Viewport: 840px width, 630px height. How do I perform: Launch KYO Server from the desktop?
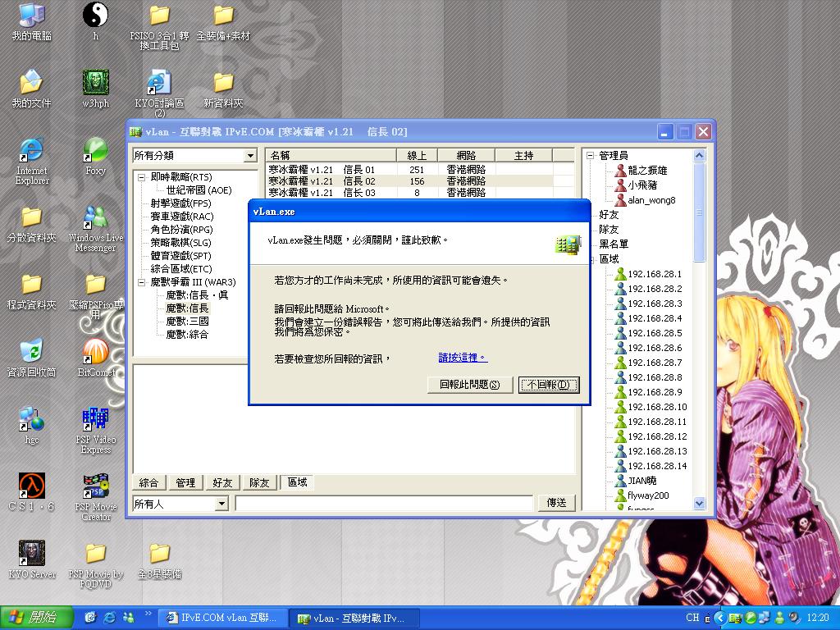coord(31,555)
